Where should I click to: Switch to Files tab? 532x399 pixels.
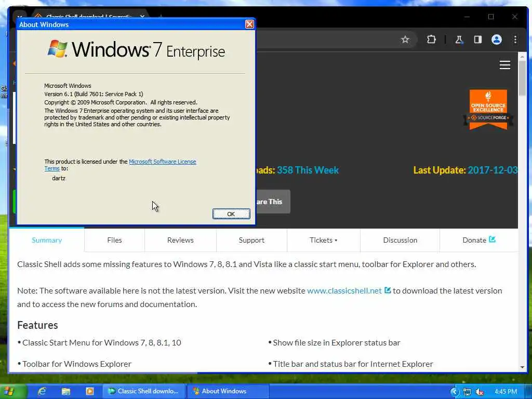tap(114, 240)
